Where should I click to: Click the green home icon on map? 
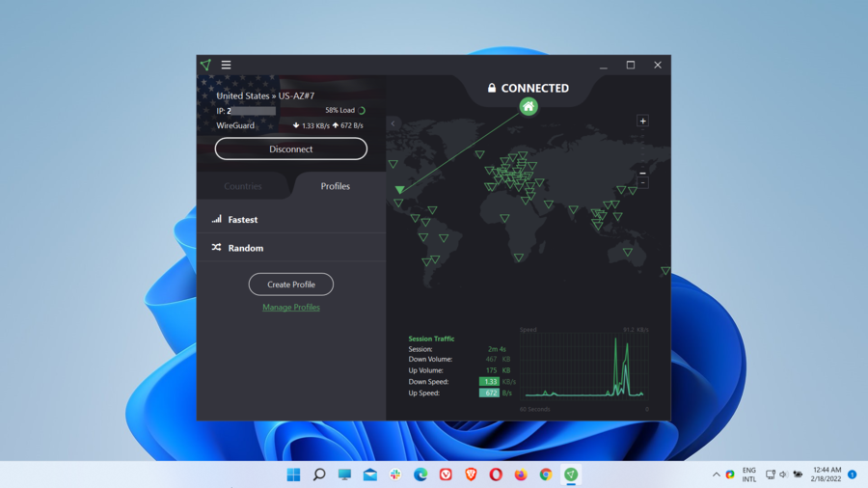pos(529,107)
